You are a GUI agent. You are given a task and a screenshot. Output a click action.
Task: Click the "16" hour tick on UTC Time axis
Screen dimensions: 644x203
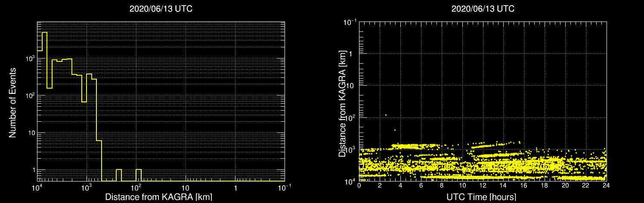(x=524, y=185)
